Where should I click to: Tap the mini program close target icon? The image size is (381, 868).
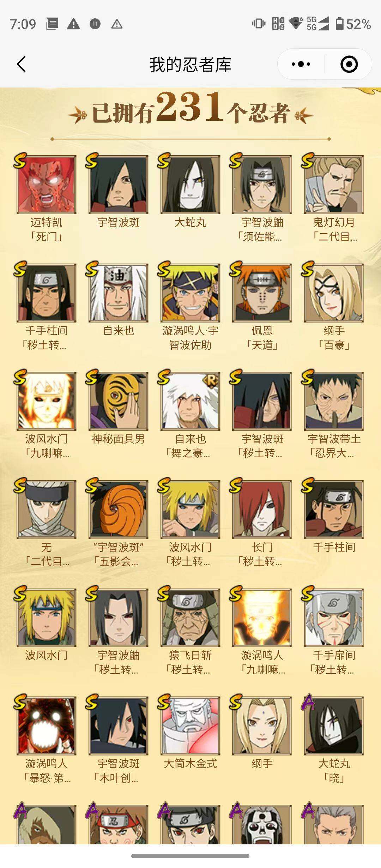(x=349, y=64)
